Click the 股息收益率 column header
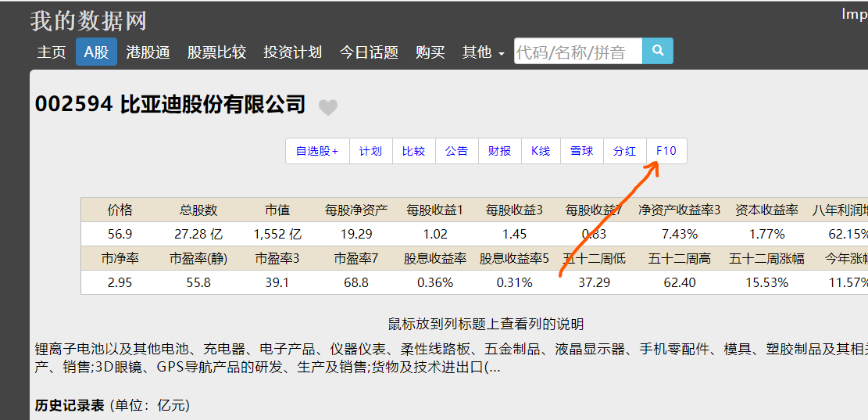868x420 pixels. (x=434, y=258)
